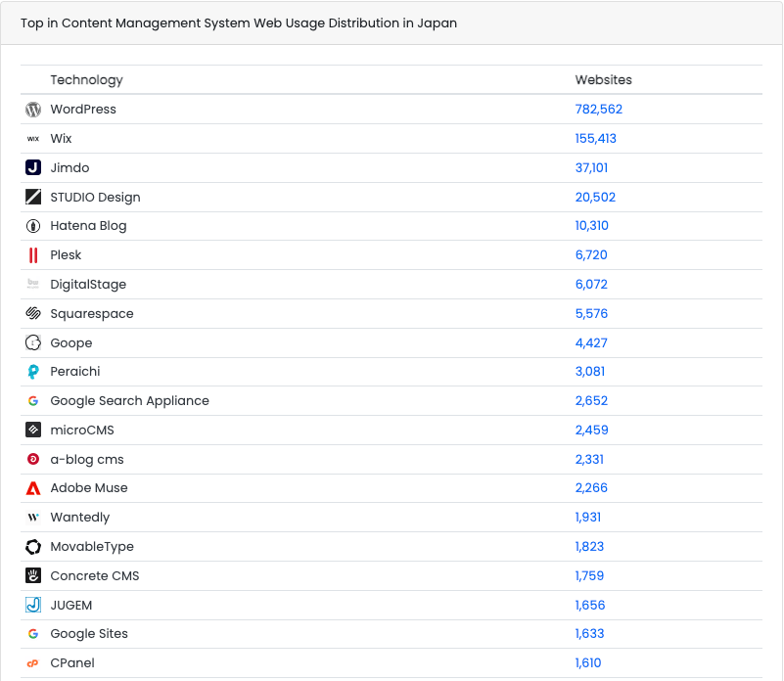Select the Hatena Blog technology name

click(88, 226)
